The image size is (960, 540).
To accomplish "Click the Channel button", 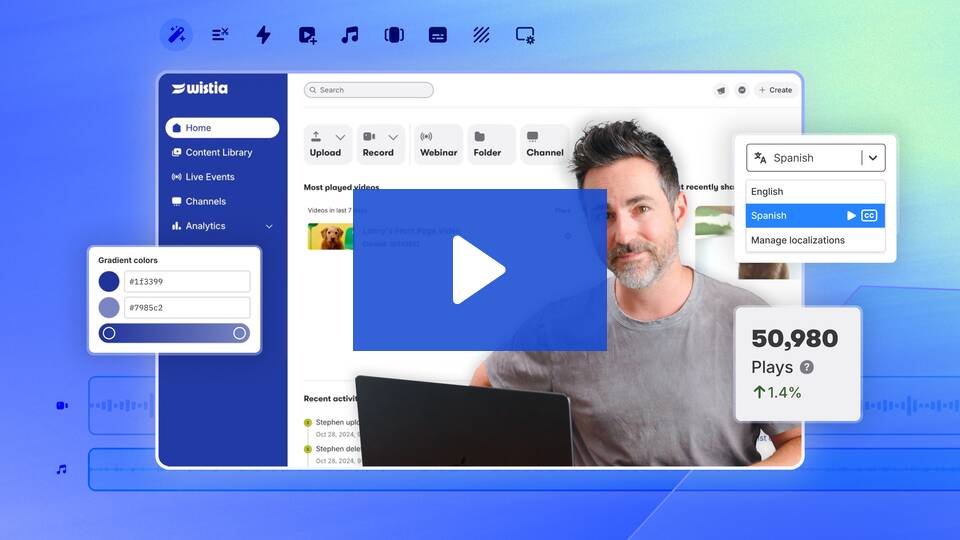I will click(545, 144).
